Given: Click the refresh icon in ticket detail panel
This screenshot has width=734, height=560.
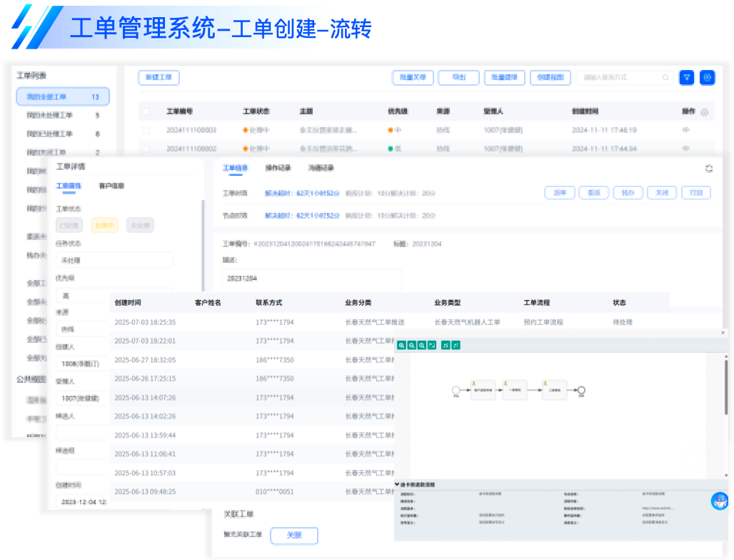Looking at the screenshot, I should [x=708, y=169].
